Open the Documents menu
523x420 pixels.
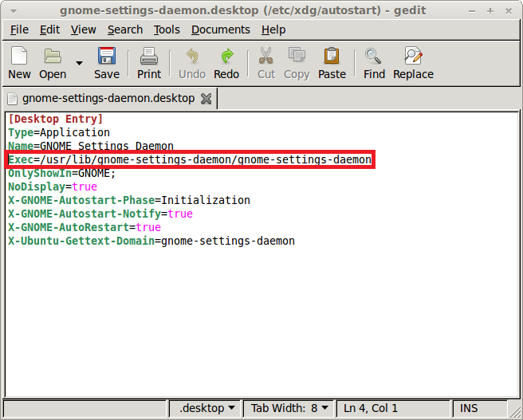[x=221, y=29]
